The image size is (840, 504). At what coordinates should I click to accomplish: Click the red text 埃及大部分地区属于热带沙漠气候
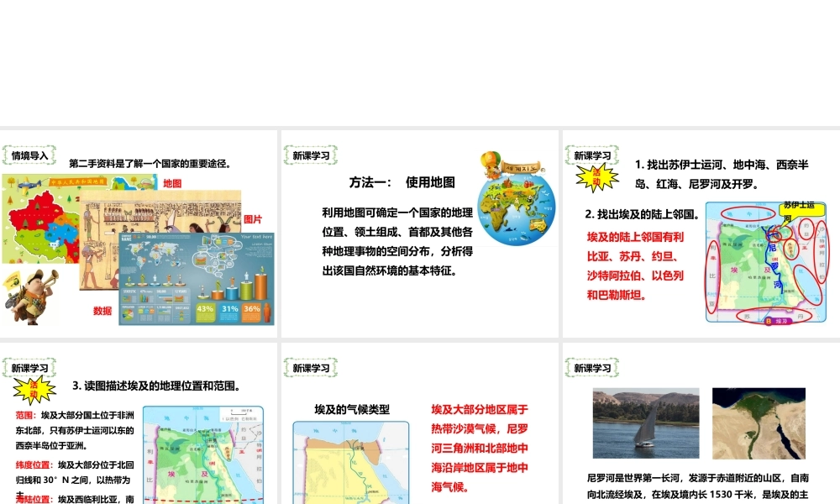pos(480,449)
